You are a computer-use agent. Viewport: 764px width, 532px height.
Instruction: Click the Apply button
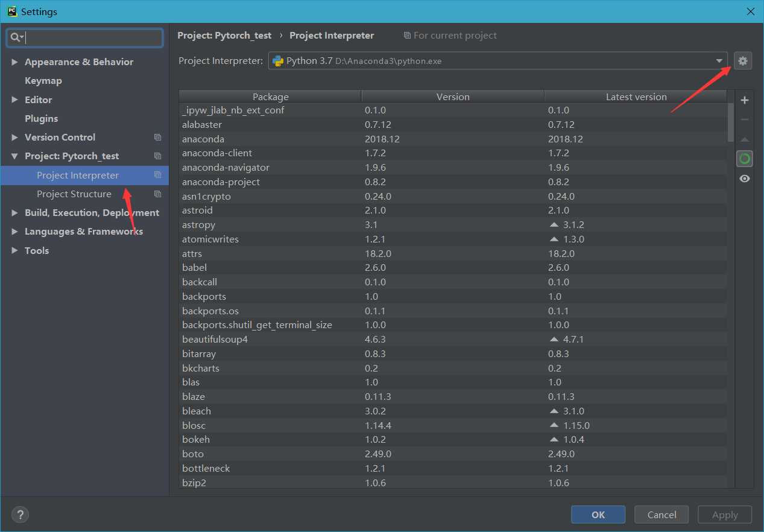(725, 515)
